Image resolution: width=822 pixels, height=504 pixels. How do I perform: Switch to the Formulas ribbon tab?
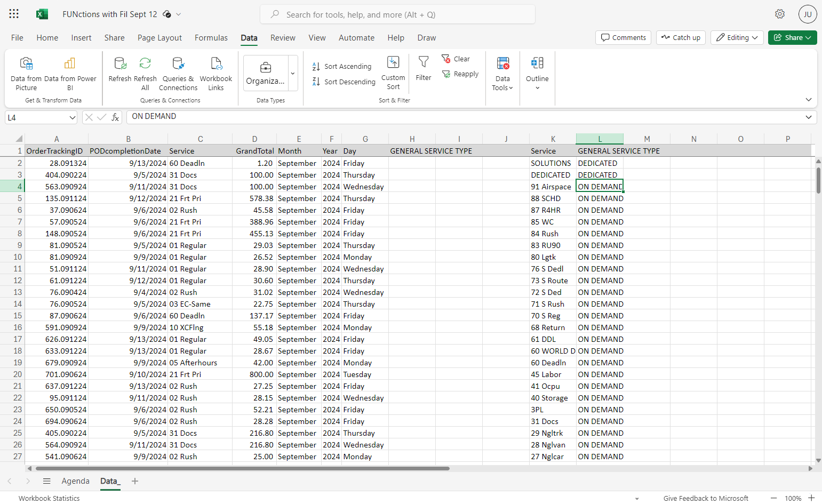click(211, 38)
